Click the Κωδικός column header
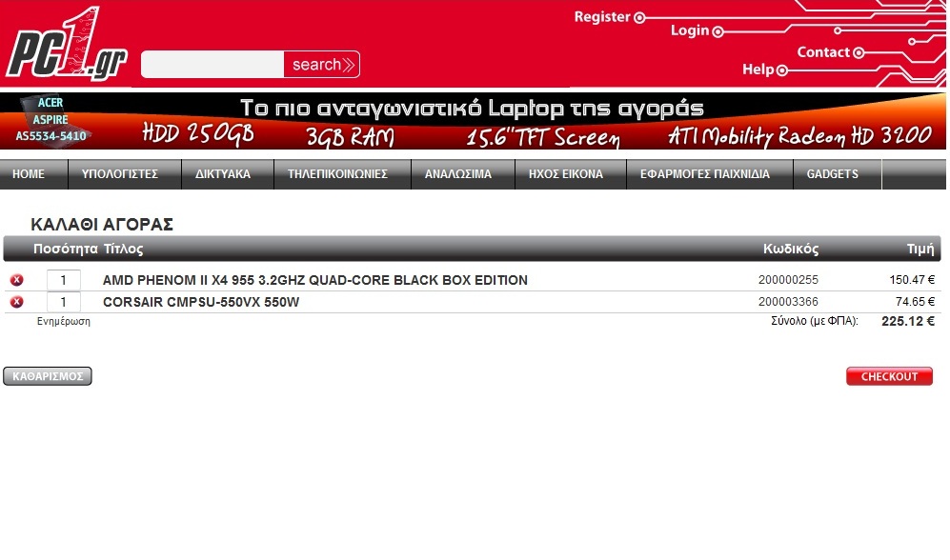 pyautogui.click(x=791, y=249)
